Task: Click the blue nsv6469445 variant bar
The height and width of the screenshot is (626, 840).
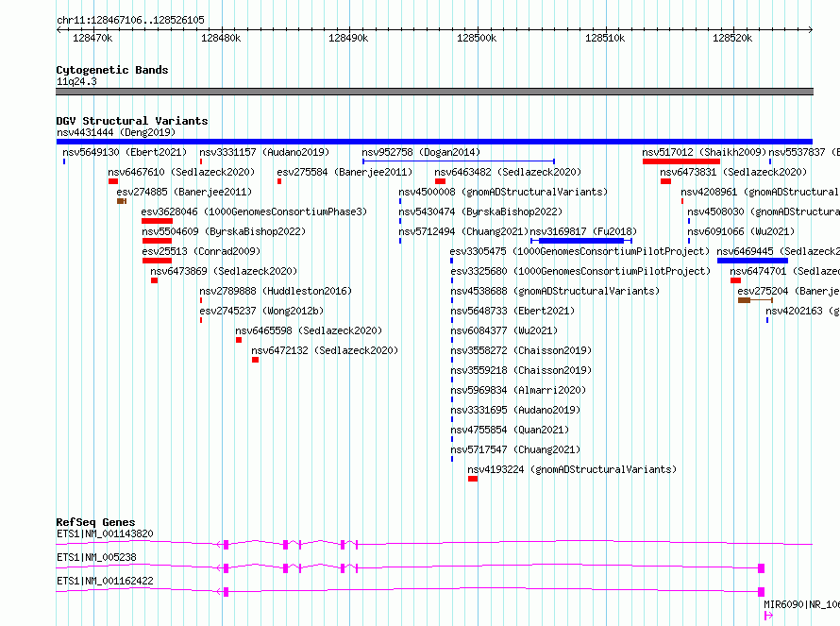Action: point(752,261)
